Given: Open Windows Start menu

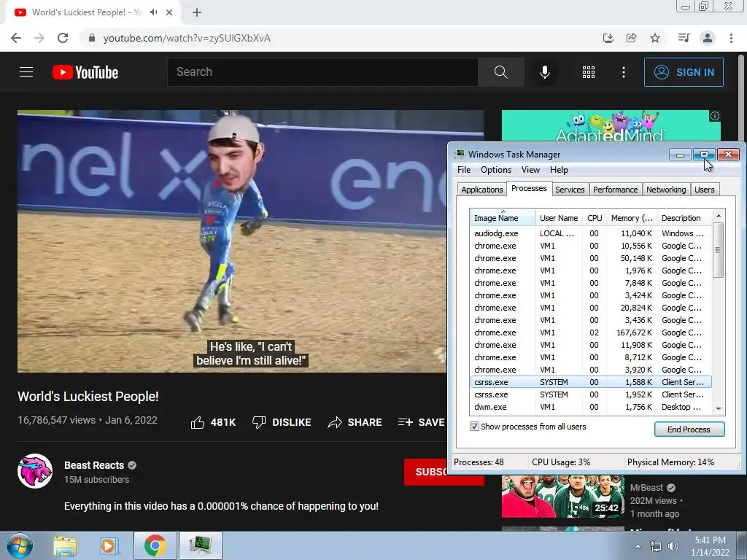Looking at the screenshot, I should pyautogui.click(x=20, y=545).
